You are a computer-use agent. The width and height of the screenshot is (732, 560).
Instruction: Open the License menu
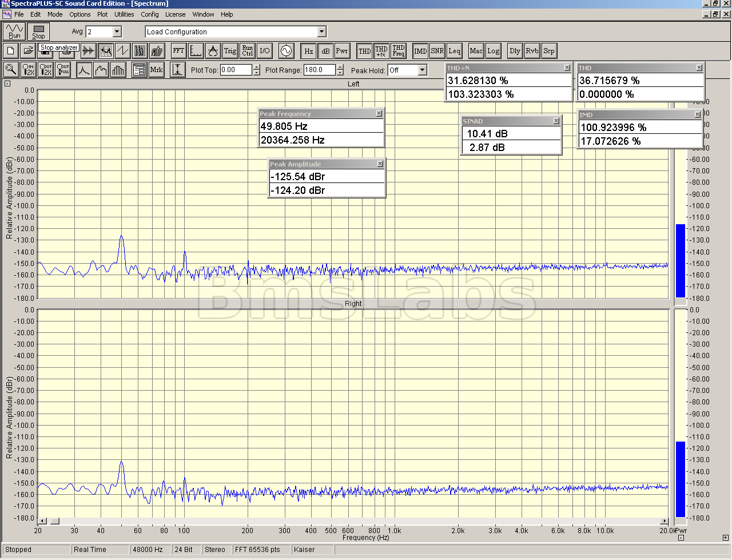[175, 14]
